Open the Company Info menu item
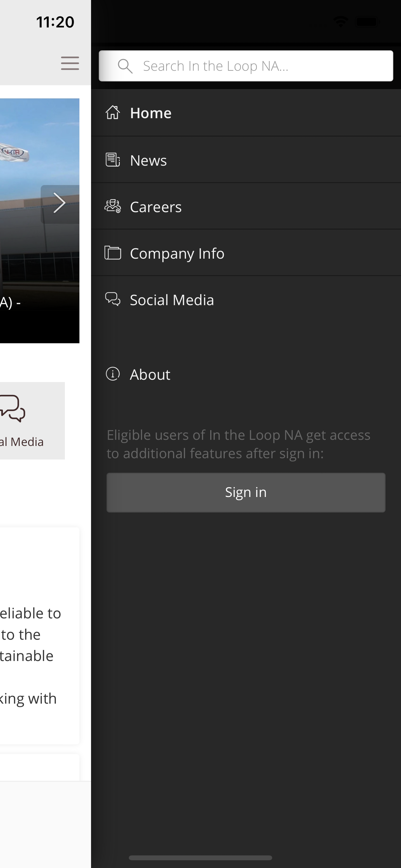The height and width of the screenshot is (868, 401). [246, 253]
